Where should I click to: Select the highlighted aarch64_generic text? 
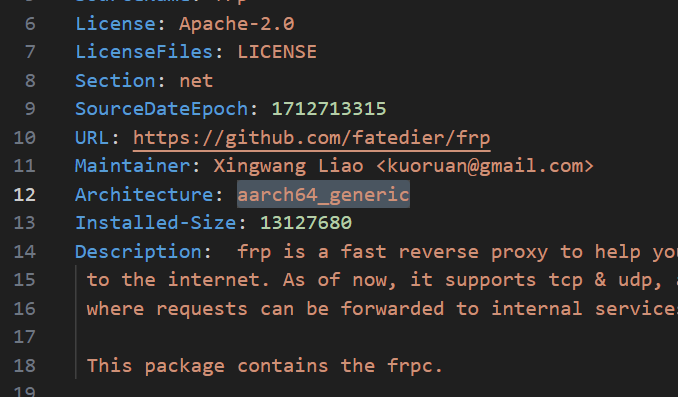(323, 195)
